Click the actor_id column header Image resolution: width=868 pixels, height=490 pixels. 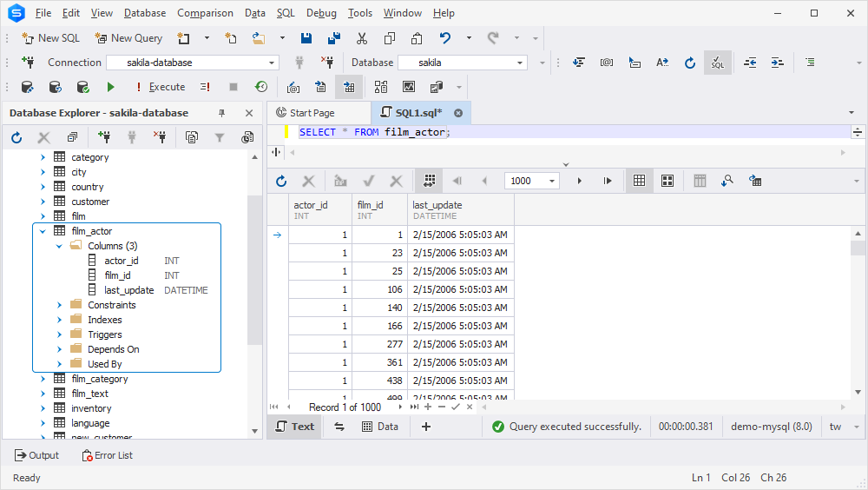tap(320, 210)
